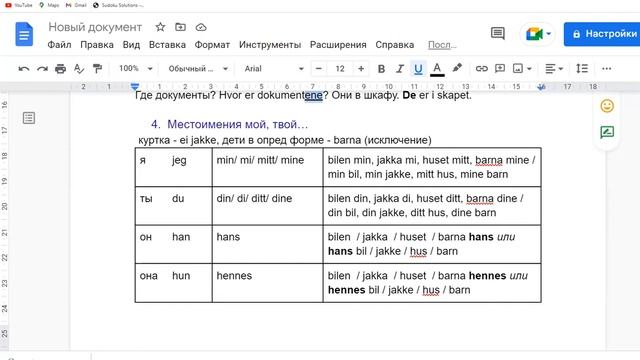640x360 pixels.
Task: Click cell with min/ mi/ mitt/ mine
Action: point(267,167)
